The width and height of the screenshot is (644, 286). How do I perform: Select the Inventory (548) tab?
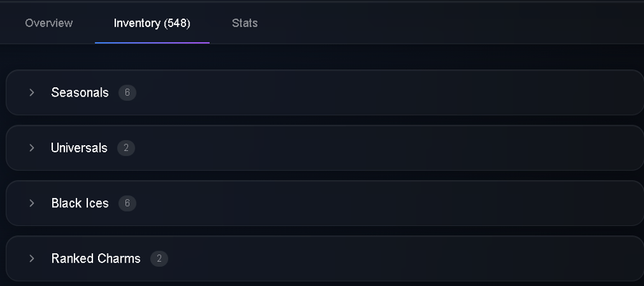[152, 23]
